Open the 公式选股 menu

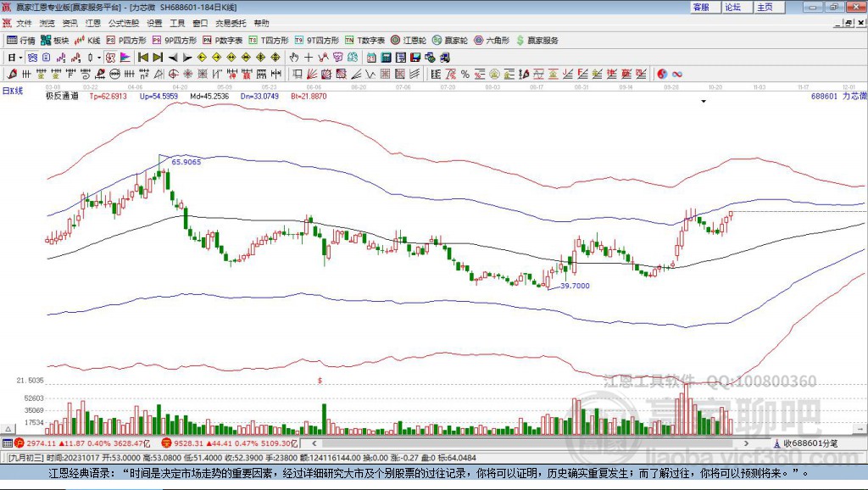[124, 23]
